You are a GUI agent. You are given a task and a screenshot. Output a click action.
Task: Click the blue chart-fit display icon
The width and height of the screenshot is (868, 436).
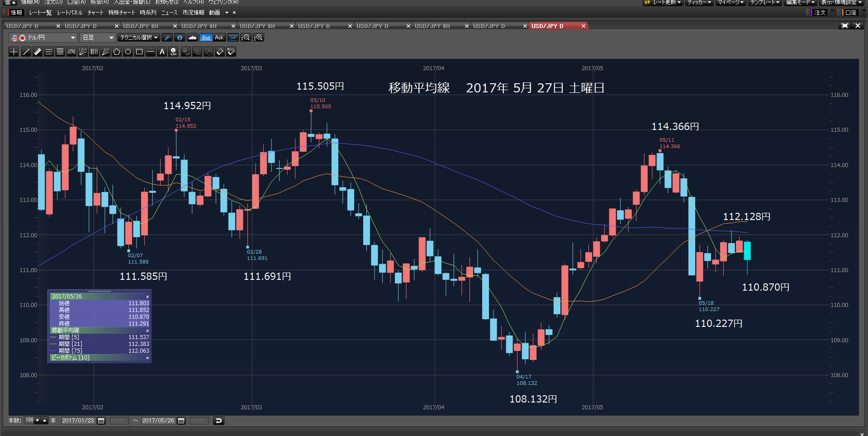point(233,38)
